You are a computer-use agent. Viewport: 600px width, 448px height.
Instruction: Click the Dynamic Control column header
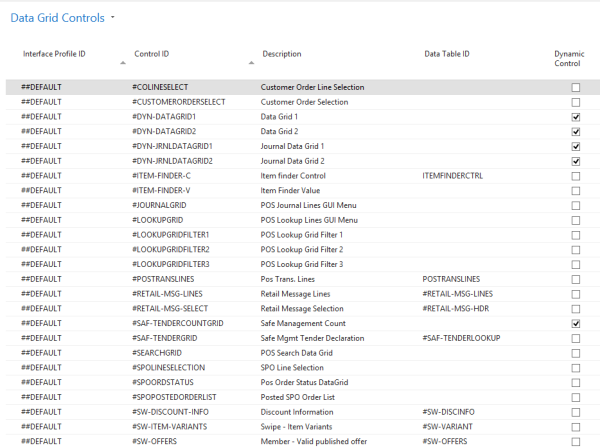(x=570, y=58)
